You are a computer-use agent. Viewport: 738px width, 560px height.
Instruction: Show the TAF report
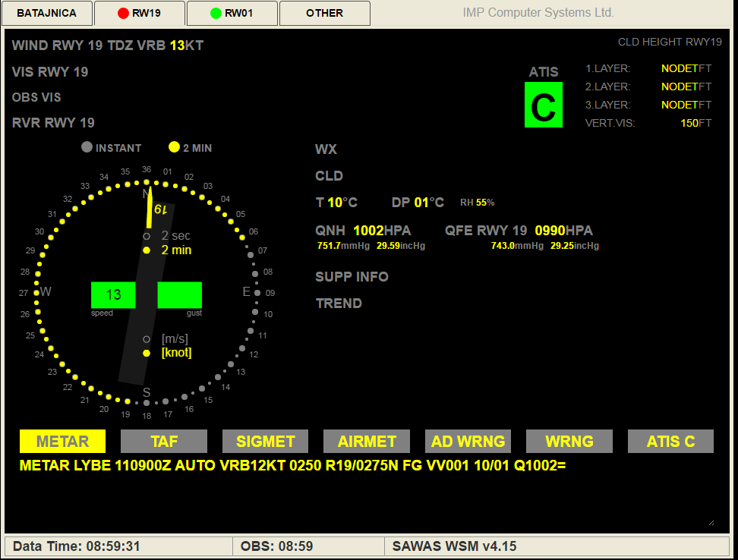pos(163,442)
